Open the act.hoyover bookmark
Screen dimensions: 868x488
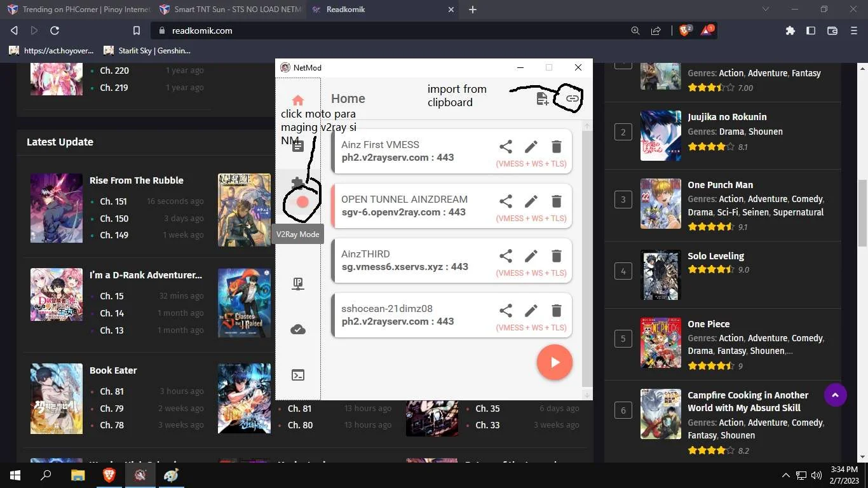coord(51,50)
